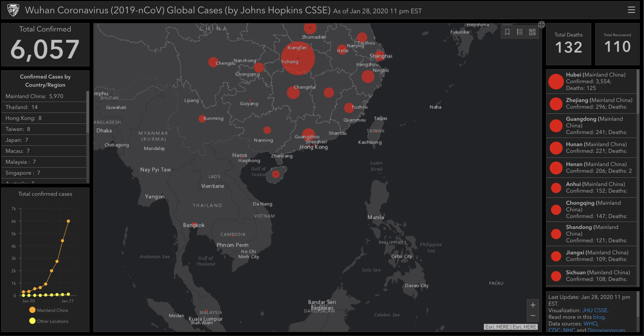Image resolution: width=644 pixels, height=336 pixels.
Task: Click the Total Confirmed 6,057 indicator
Action: [45, 44]
